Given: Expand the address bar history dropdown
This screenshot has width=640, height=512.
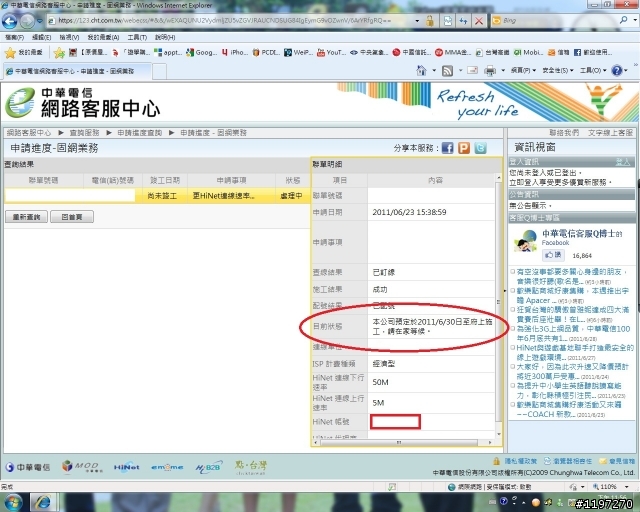Looking at the screenshot, I should pyautogui.click(x=417, y=20).
